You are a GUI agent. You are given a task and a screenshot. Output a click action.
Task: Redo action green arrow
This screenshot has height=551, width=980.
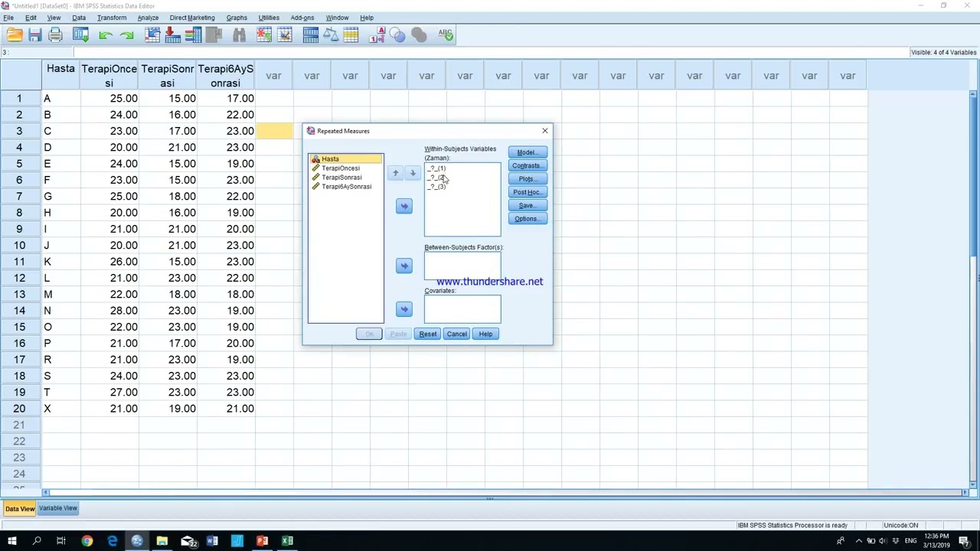126,34
